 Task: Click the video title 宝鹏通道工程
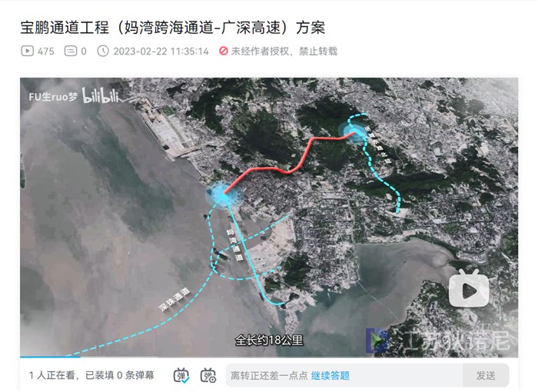pos(65,28)
